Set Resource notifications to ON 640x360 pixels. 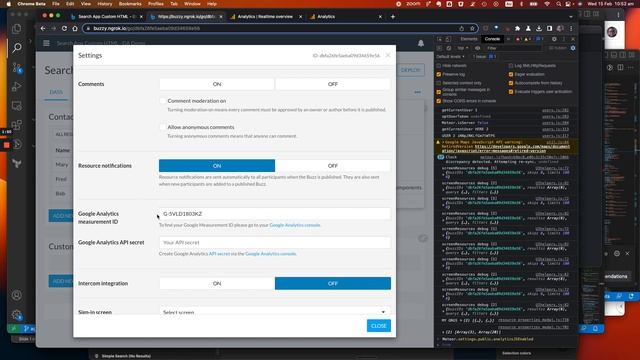pos(217,166)
